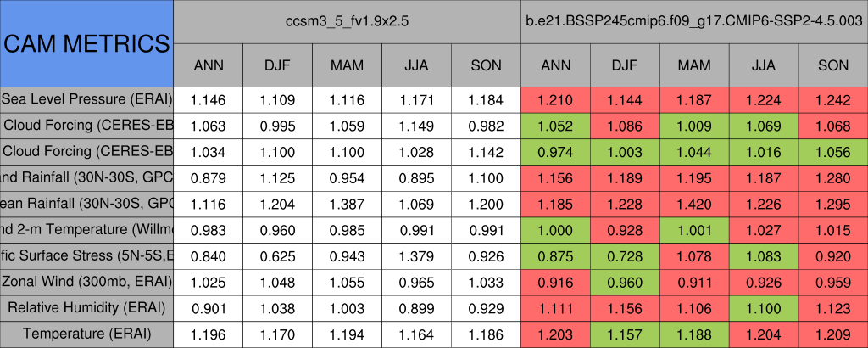868x348 pixels.
Task: Select the ccsm3_5_fv1.9x2.5 model header
Action: click(348, 21)
